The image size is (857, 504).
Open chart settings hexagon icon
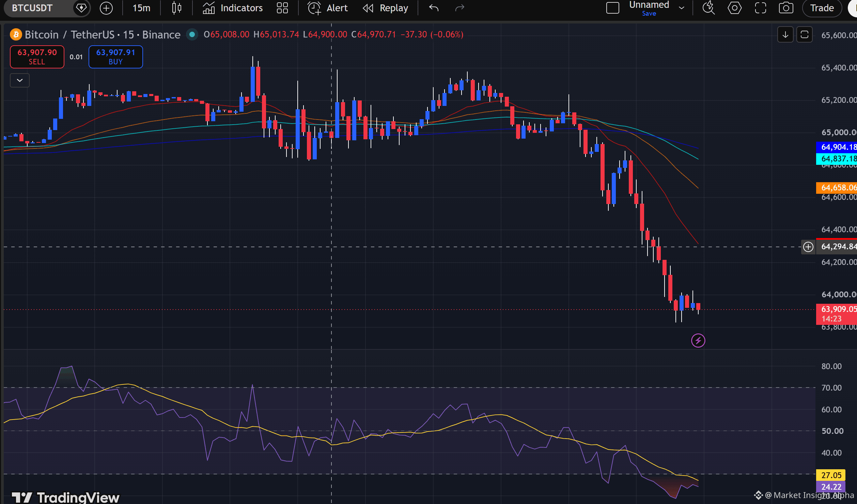tap(734, 8)
